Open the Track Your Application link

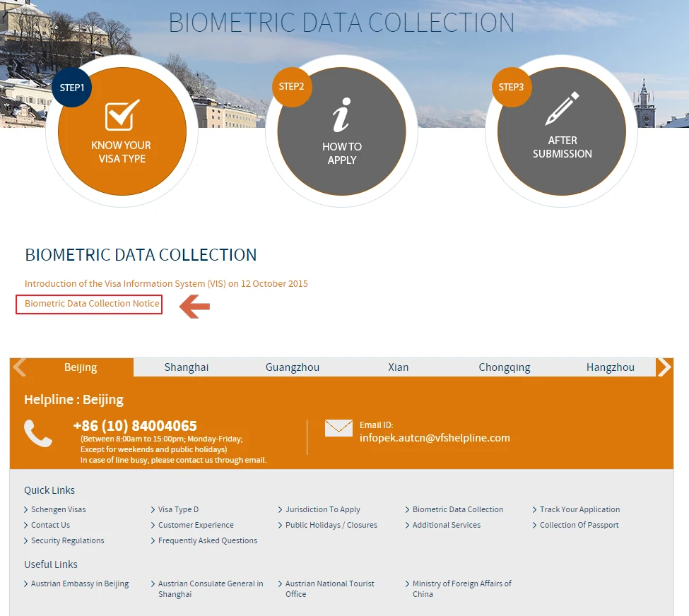click(x=579, y=509)
